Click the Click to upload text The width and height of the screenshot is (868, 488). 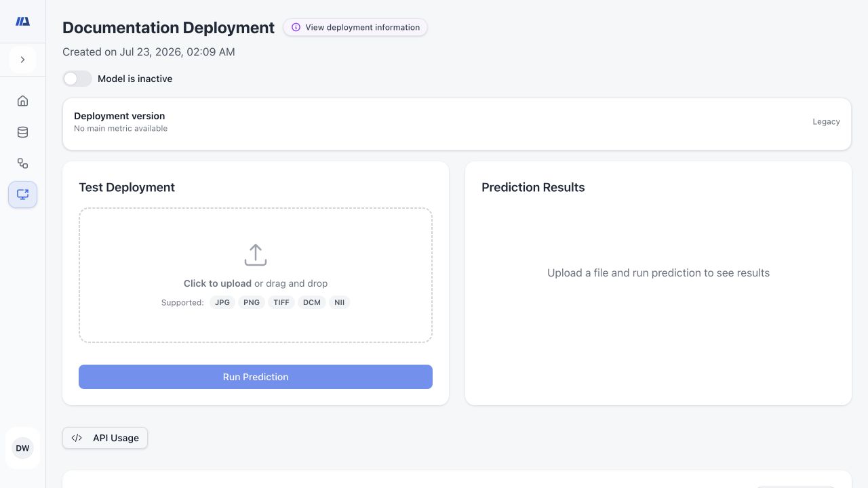coord(218,283)
